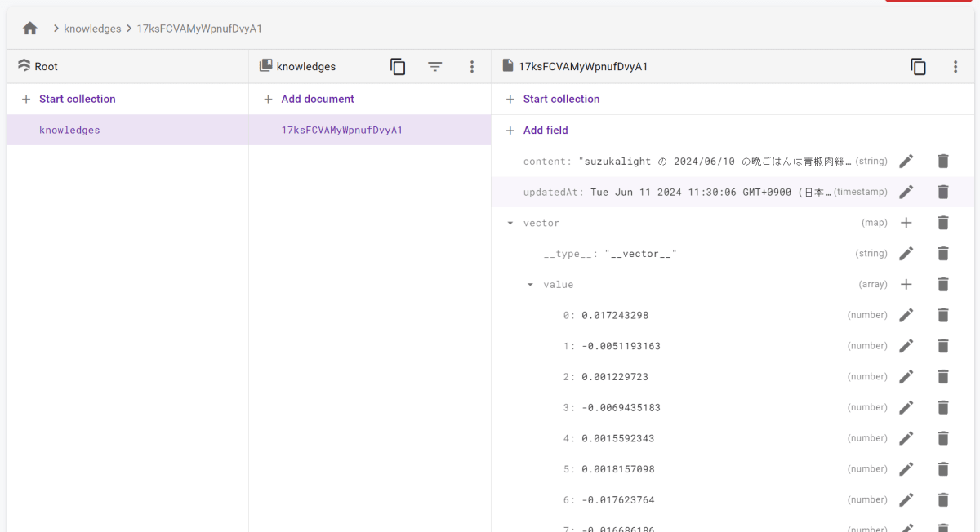Click value 0.0018157098 at index 5
The width and height of the screenshot is (980, 532).
pyautogui.click(x=618, y=469)
